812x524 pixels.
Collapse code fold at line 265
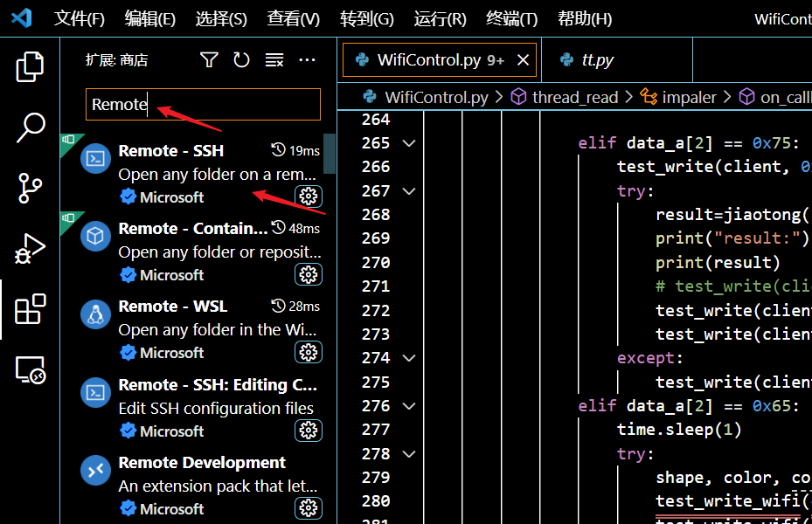(409, 143)
